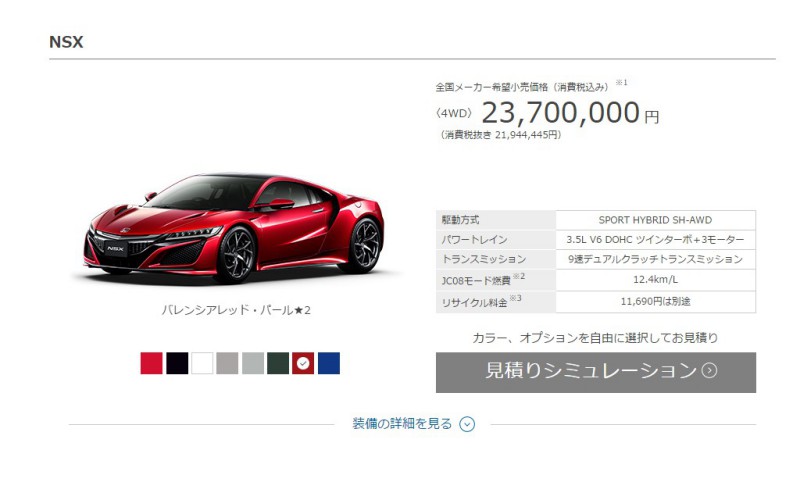This screenshot has width=800, height=500.
Task: Click the JC08モード燃費 row label
Action: (x=483, y=280)
